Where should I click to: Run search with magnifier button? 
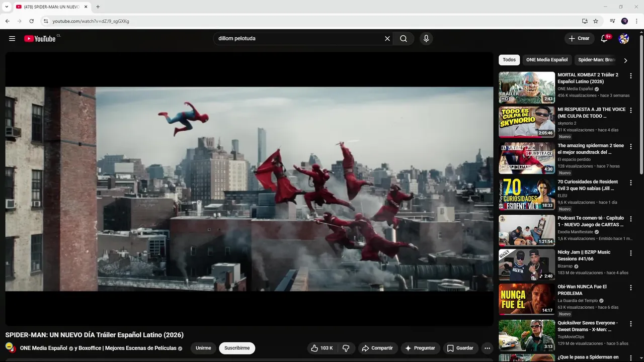(404, 39)
